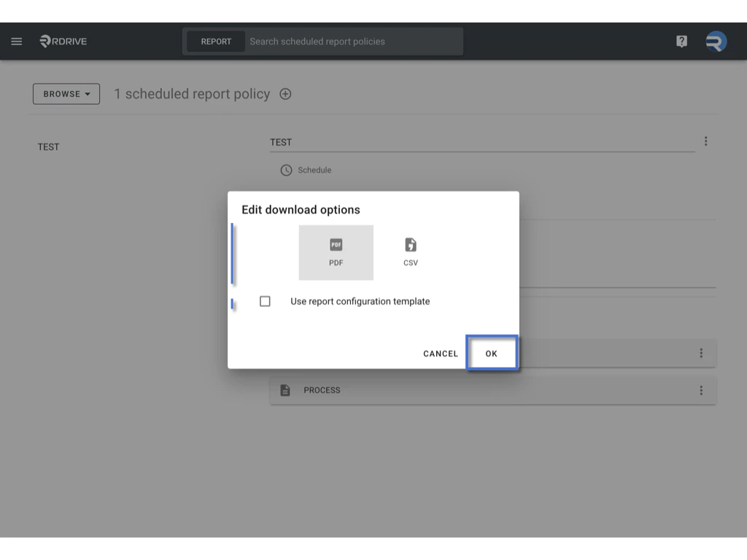The image size is (747, 560).
Task: Open the help question mark icon
Action: (681, 41)
